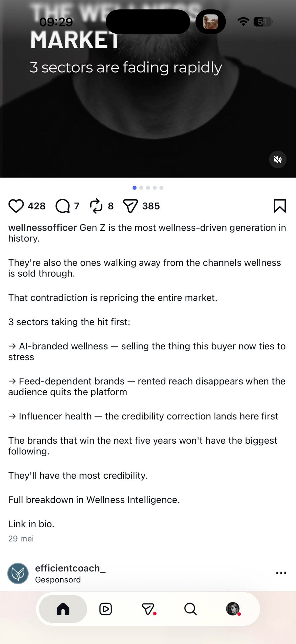The width and height of the screenshot is (296, 644).
Task: Share the post with the paper plane icon
Action: click(x=130, y=206)
